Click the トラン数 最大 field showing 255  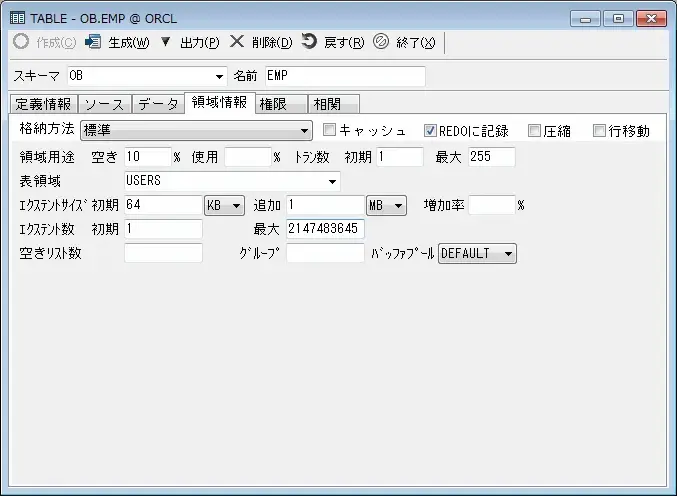click(492, 157)
